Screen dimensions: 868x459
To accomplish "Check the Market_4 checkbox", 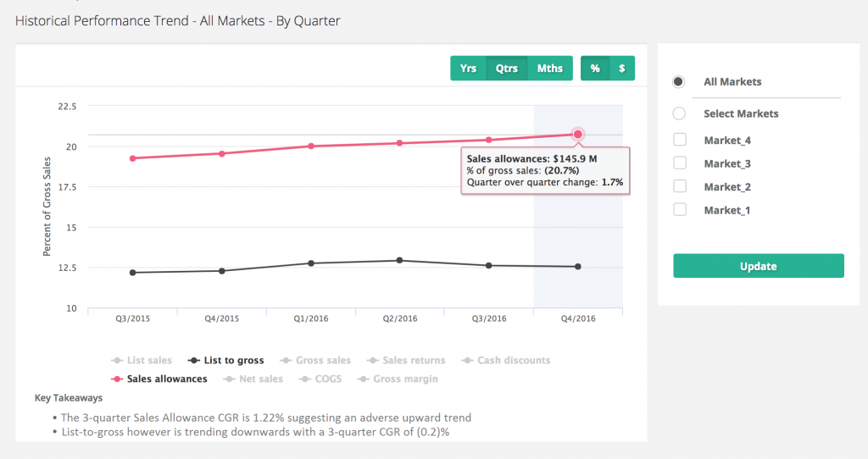I will coord(680,141).
